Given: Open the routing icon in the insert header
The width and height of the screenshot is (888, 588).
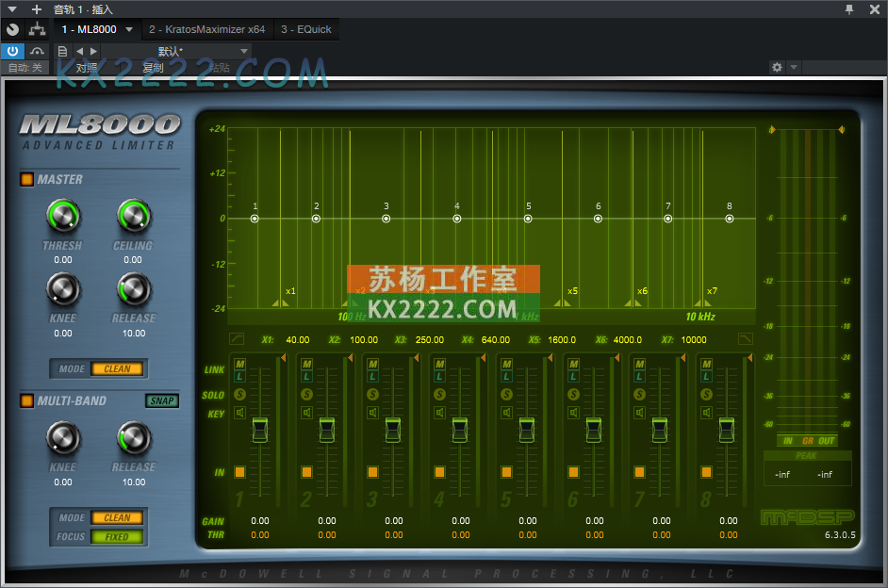Looking at the screenshot, I should (38, 29).
